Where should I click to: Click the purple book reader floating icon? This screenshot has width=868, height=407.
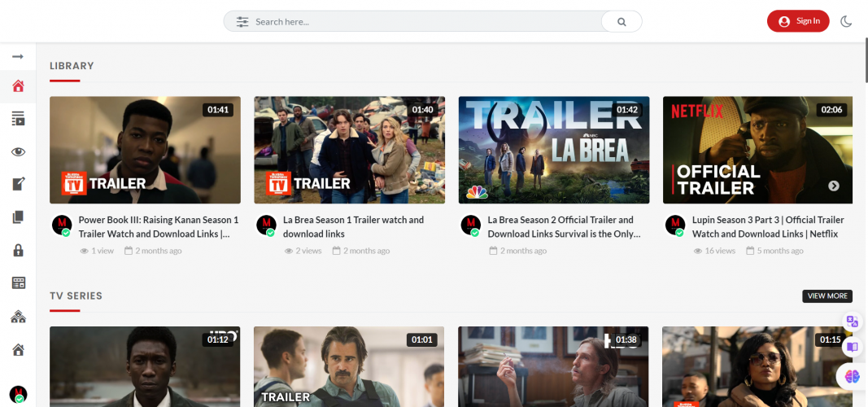point(853,348)
